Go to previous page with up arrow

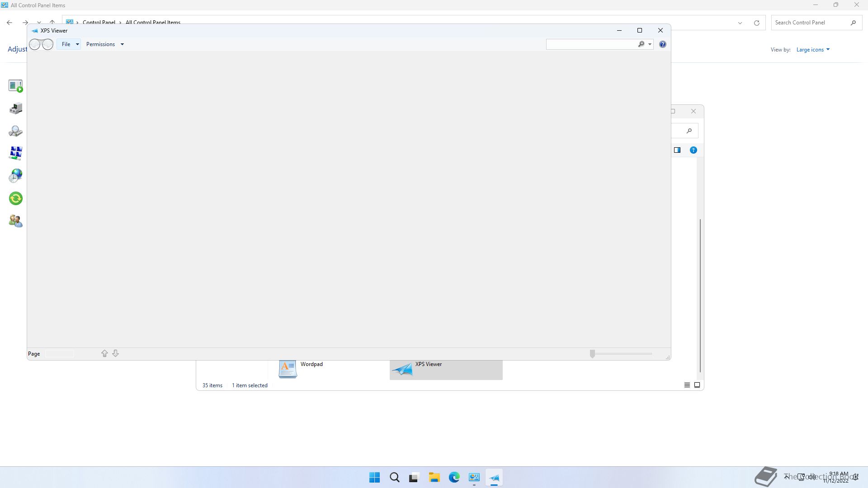click(x=104, y=353)
